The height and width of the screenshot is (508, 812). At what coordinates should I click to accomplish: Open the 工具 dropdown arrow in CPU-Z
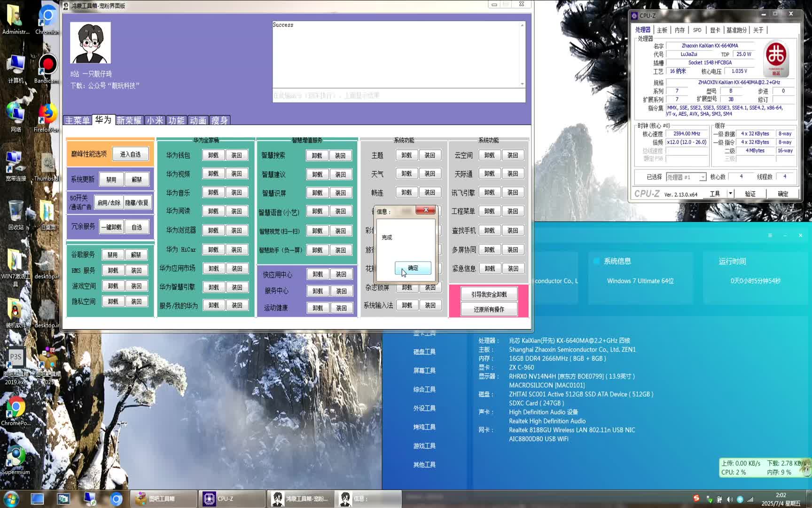click(x=730, y=193)
